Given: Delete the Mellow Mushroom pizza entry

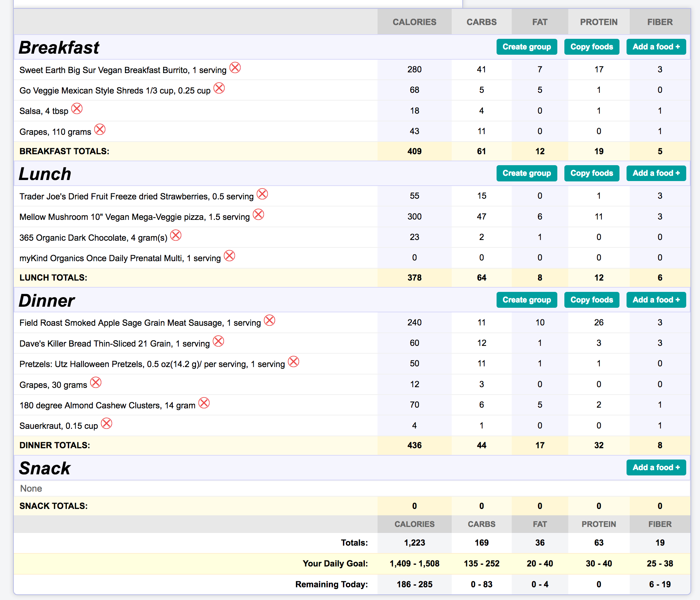Looking at the screenshot, I should [x=259, y=215].
